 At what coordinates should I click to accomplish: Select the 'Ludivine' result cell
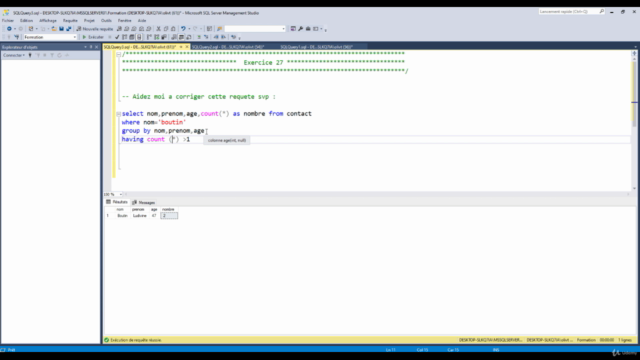(x=139, y=216)
